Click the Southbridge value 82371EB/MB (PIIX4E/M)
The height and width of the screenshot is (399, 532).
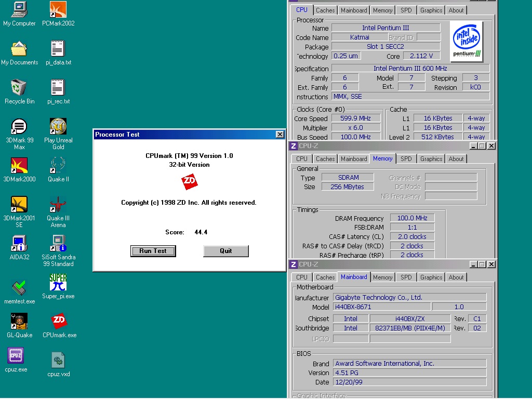coord(410,328)
